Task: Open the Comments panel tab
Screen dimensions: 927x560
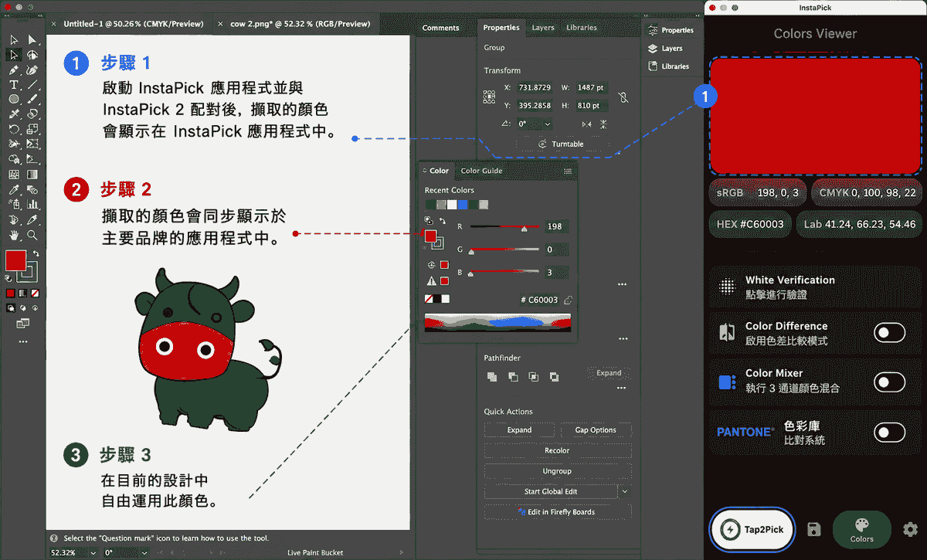Action: [x=441, y=28]
